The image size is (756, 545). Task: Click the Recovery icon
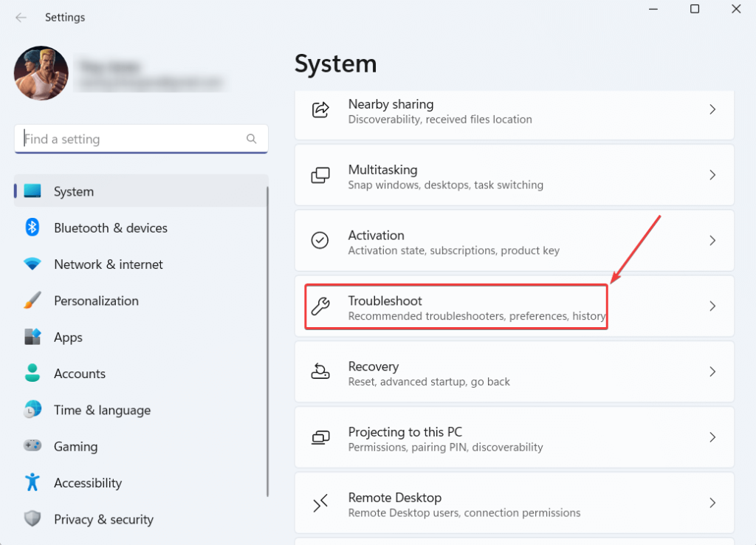[320, 371]
